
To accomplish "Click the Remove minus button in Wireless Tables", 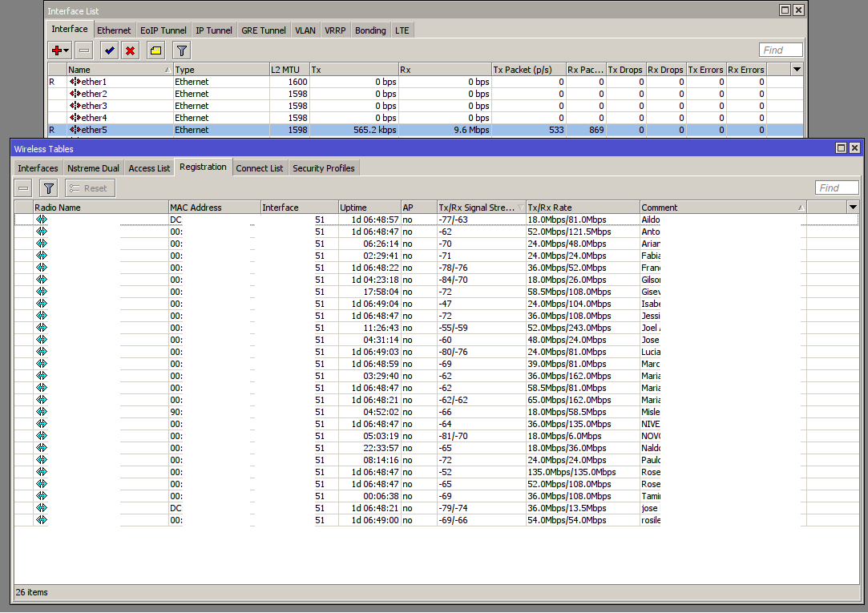I will (x=23, y=188).
